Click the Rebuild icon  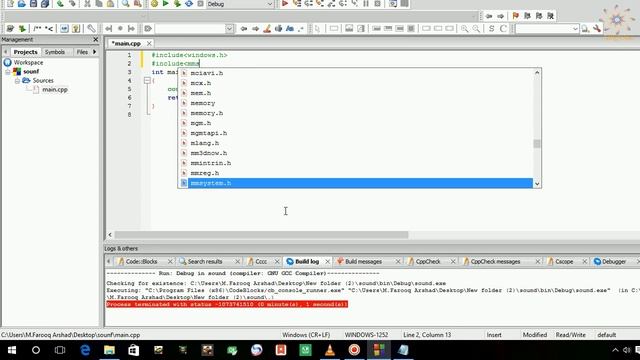click(x=189, y=4)
